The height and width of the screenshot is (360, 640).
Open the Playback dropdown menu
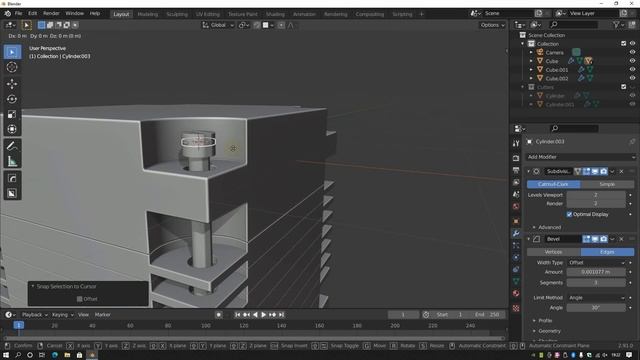(34, 315)
